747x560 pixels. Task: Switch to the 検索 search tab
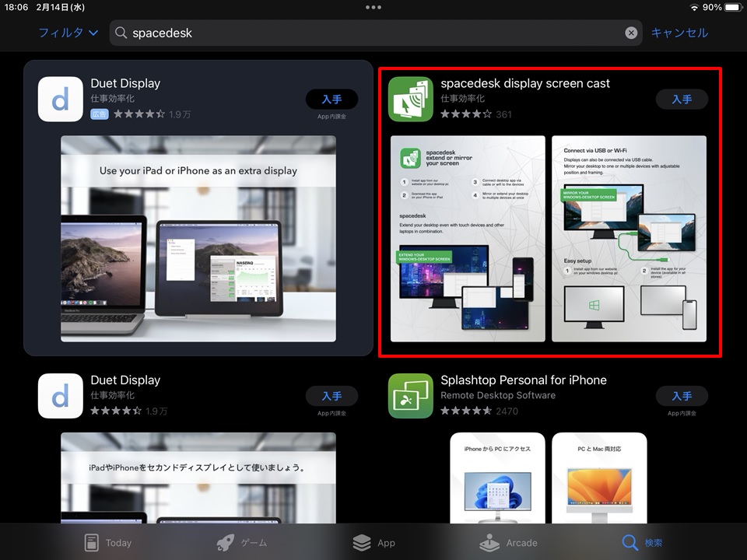(x=642, y=542)
